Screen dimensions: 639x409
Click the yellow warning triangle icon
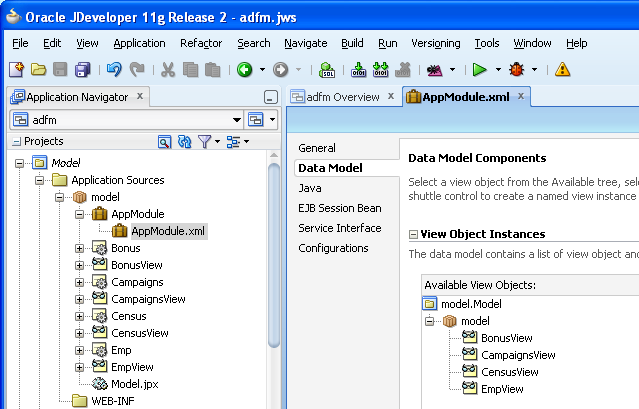coord(562,70)
